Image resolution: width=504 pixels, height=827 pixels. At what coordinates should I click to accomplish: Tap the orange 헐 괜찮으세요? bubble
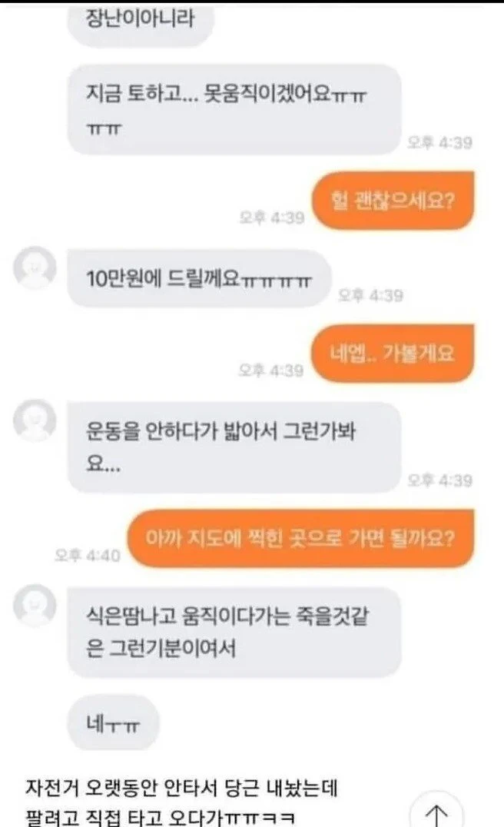click(393, 201)
